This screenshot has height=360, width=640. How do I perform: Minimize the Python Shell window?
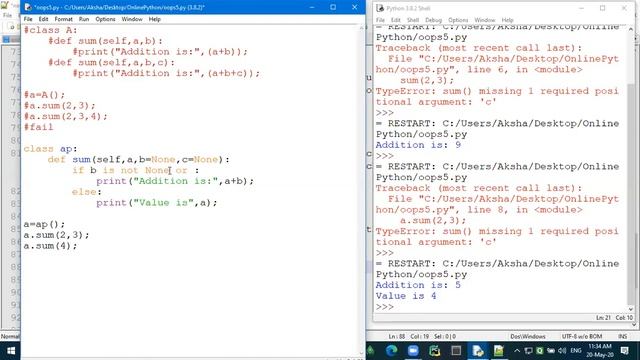581,8
